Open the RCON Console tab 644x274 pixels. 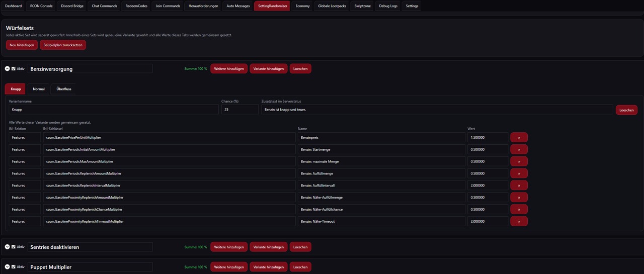coord(41,6)
